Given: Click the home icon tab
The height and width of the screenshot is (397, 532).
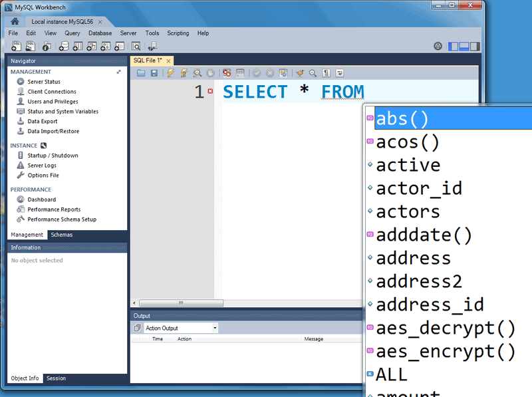Looking at the screenshot, I should coord(15,22).
